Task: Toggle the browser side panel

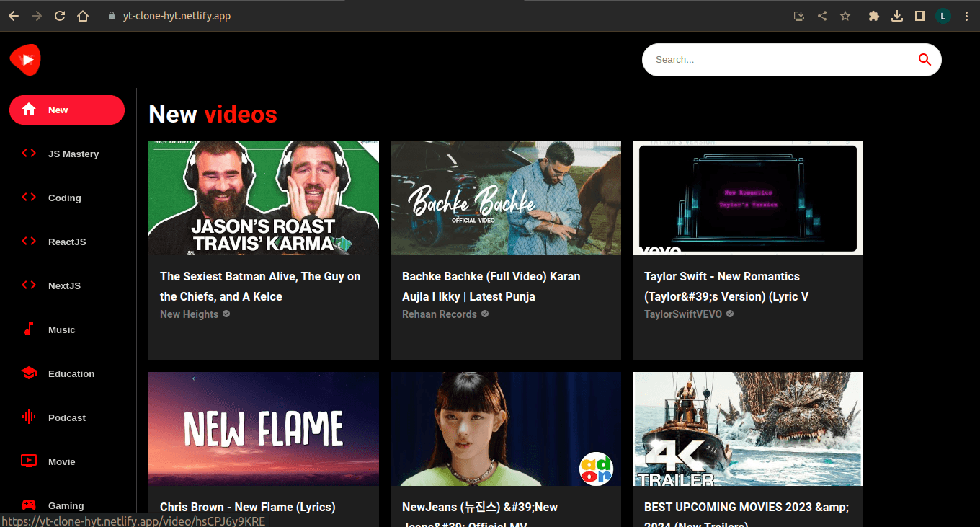Action: click(920, 16)
